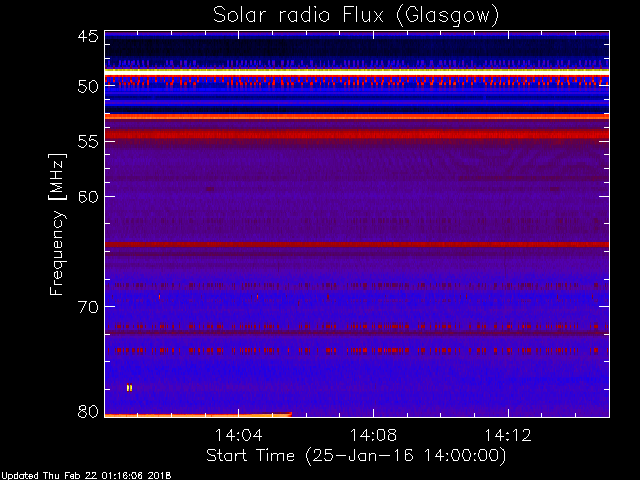Image resolution: width=640 pixels, height=480 pixels.
Task: Click the 50 frequency tick label
Action: [88, 87]
